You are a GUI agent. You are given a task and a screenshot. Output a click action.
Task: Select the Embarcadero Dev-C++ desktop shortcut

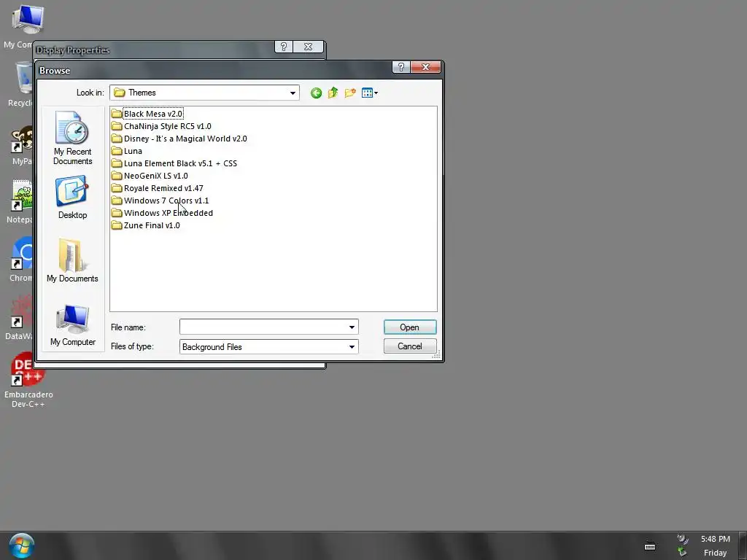pos(28,379)
